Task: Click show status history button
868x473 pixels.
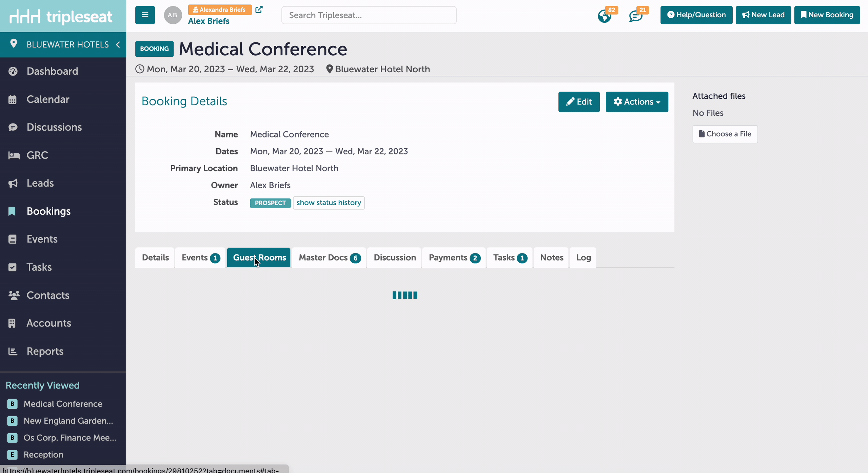Action: click(329, 203)
